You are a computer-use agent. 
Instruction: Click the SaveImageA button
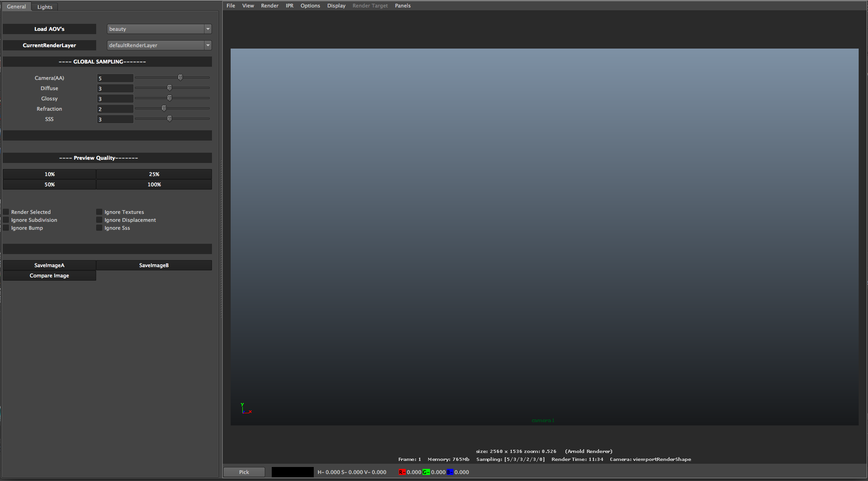pos(49,265)
